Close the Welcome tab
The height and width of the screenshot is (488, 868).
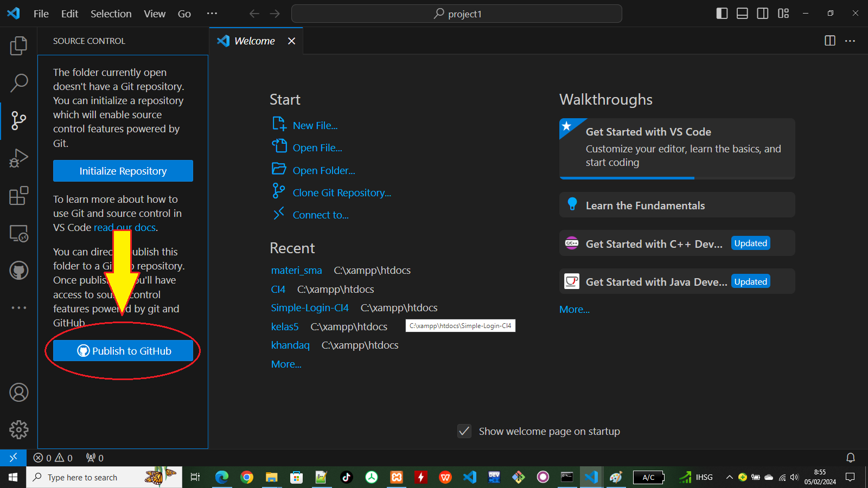[x=291, y=41]
